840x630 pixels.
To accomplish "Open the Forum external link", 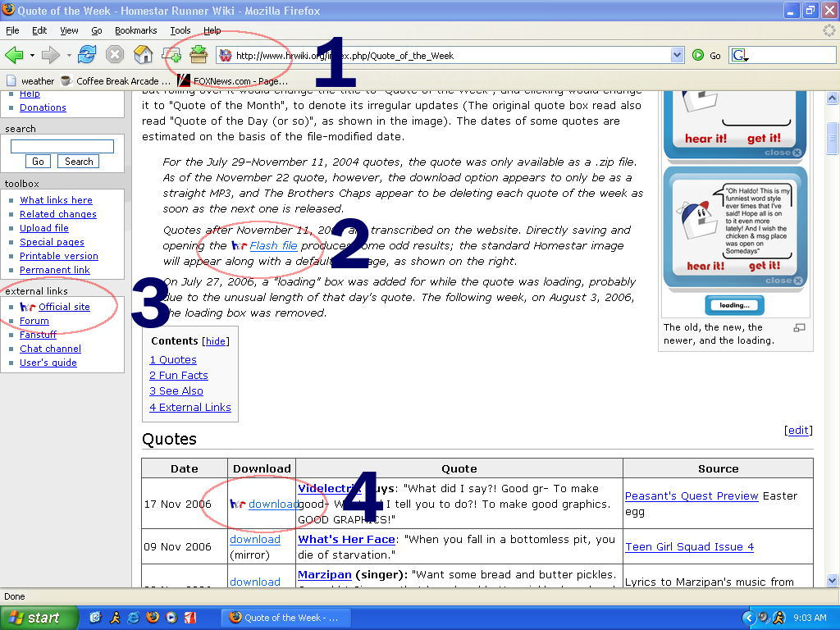I will tap(34, 321).
